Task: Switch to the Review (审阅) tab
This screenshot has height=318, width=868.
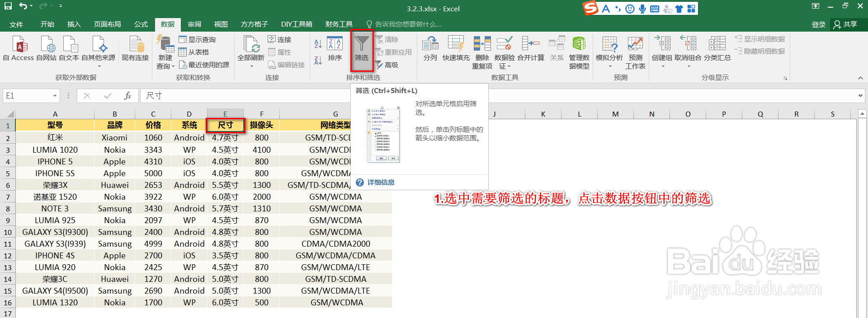Action: [x=194, y=24]
